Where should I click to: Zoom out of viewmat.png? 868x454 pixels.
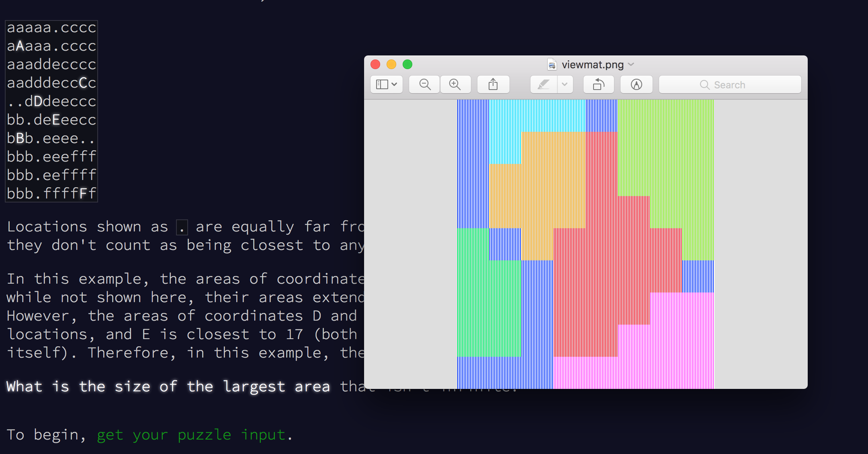[425, 84]
